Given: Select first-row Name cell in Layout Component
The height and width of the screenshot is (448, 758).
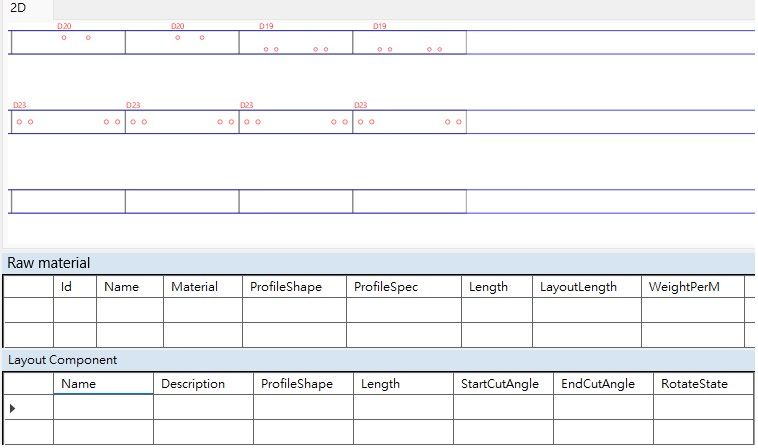Looking at the screenshot, I should pos(103,408).
